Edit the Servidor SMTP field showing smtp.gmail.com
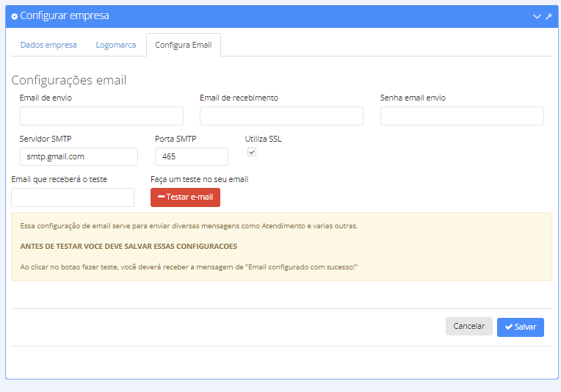 (79, 156)
